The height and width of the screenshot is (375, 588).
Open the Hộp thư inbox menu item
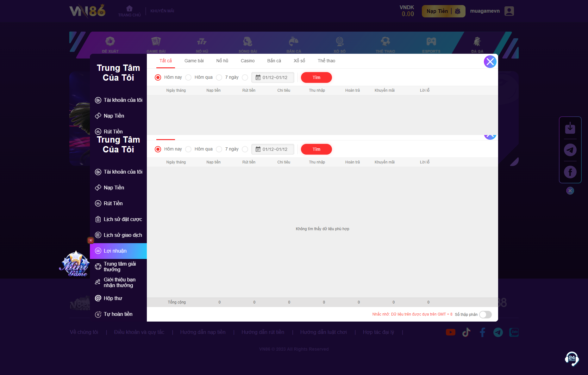tap(113, 298)
